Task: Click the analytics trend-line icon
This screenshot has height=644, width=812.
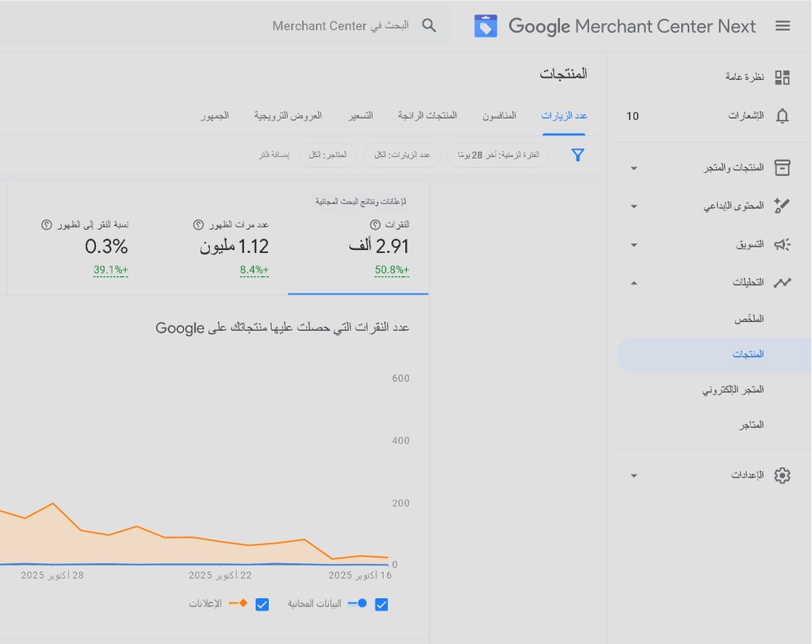Action: 782,282
